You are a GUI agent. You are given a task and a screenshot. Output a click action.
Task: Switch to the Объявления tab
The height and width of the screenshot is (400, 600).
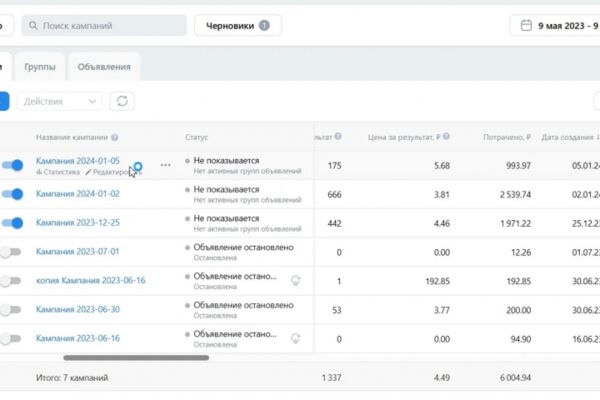tap(104, 67)
